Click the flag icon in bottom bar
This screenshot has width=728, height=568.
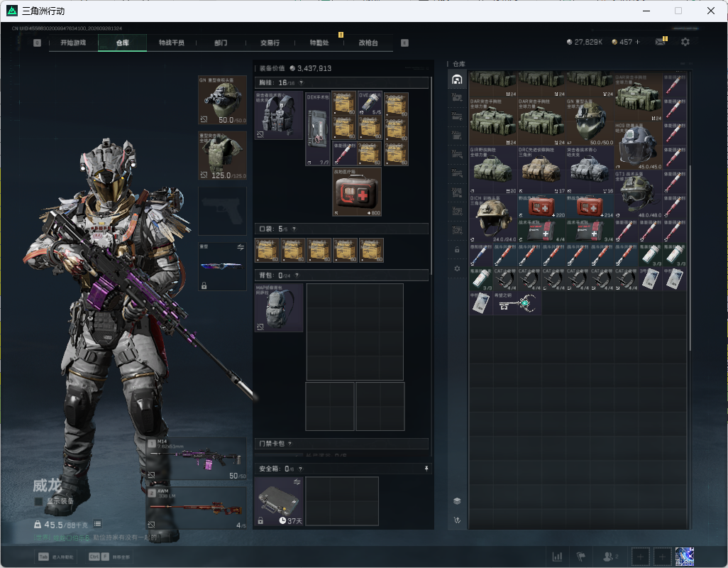pyautogui.click(x=581, y=556)
